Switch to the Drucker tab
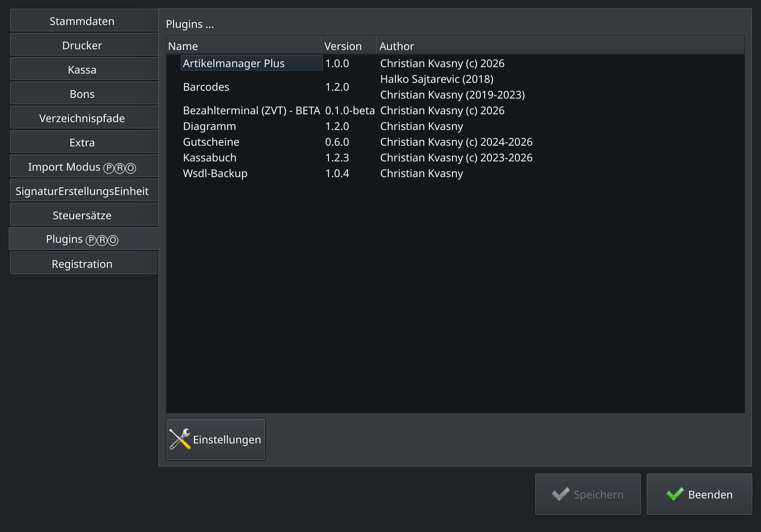Screen dimensions: 761x532 [x=84, y=45]
